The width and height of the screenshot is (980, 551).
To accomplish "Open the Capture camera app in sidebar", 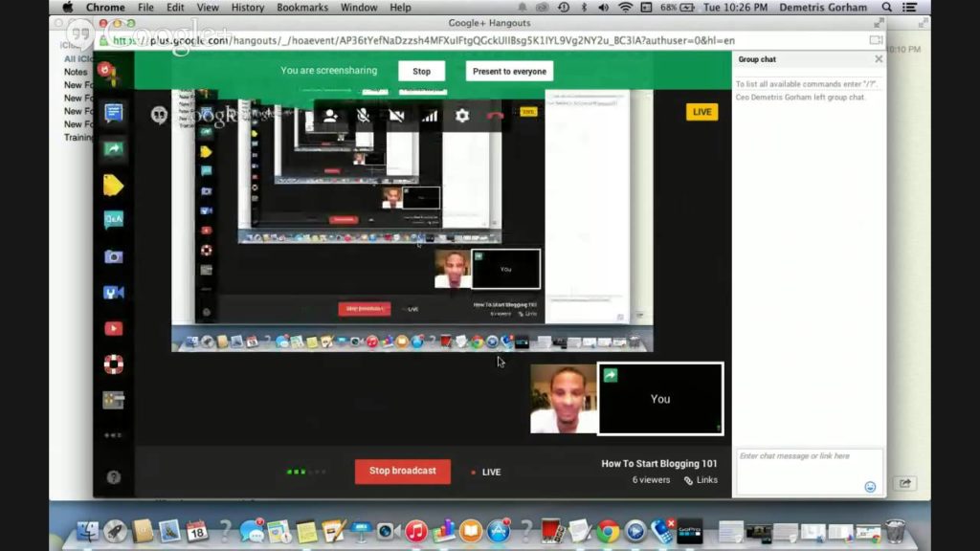I will coord(113,256).
